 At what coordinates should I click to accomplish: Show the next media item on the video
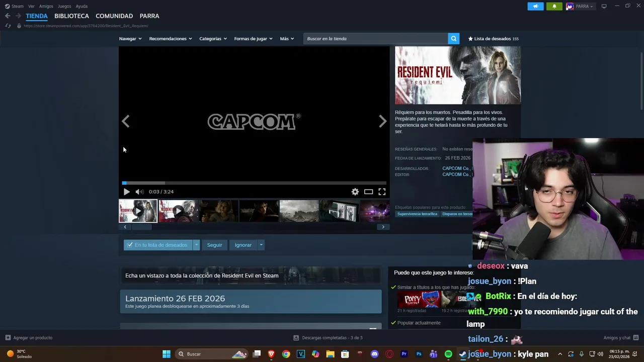[x=382, y=121]
